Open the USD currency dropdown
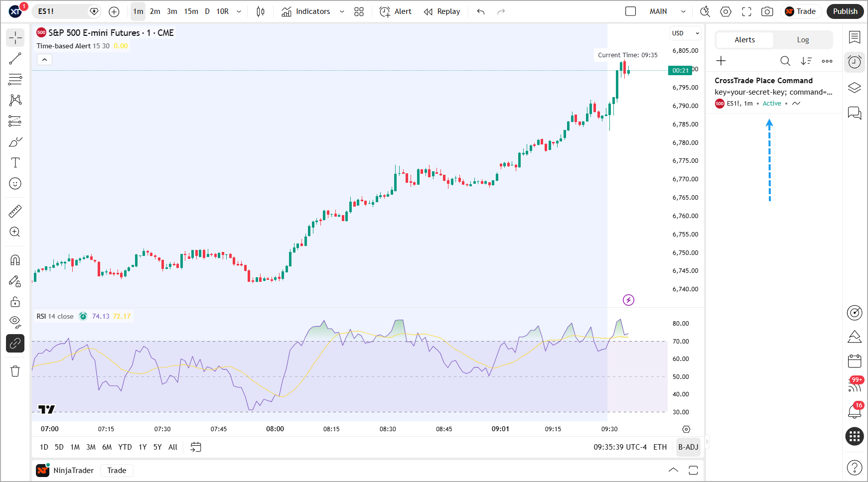 (686, 33)
